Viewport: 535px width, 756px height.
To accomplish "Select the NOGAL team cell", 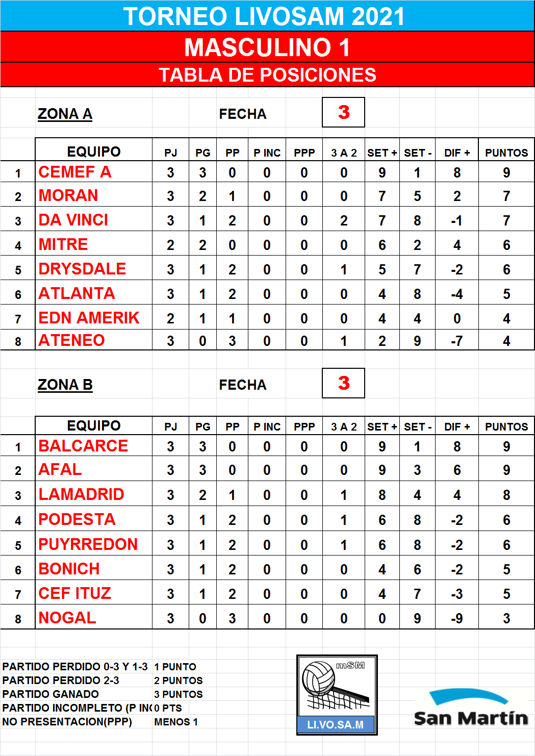I will pyautogui.click(x=94, y=618).
